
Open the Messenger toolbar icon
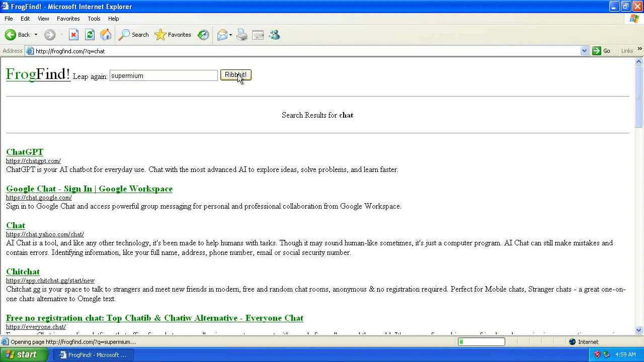point(274,35)
